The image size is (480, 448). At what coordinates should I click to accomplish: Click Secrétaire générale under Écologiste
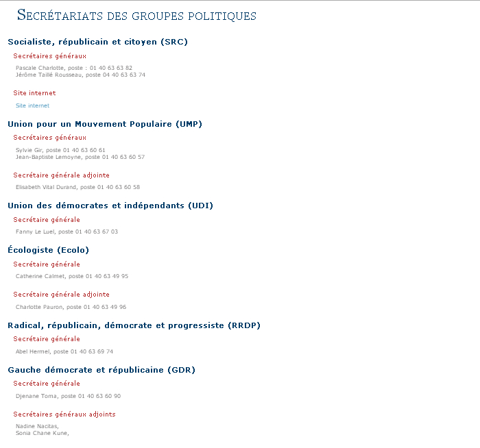click(47, 264)
